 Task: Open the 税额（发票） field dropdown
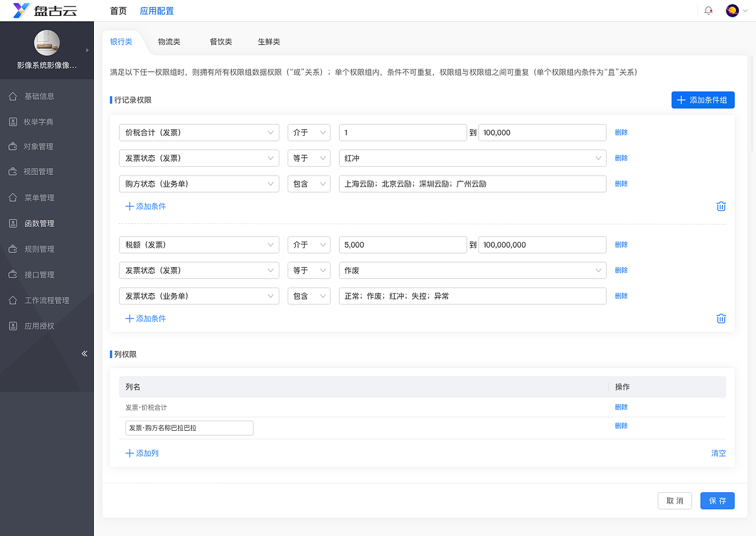tap(199, 245)
